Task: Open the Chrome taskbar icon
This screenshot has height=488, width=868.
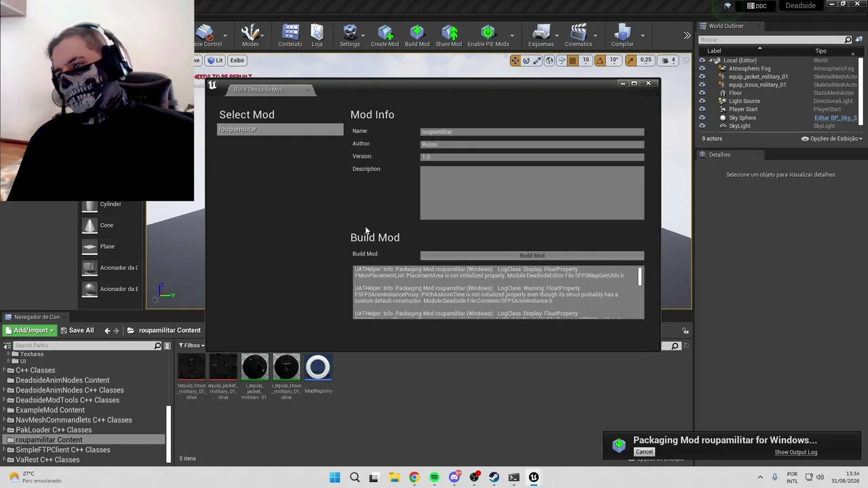Action: pos(414,477)
